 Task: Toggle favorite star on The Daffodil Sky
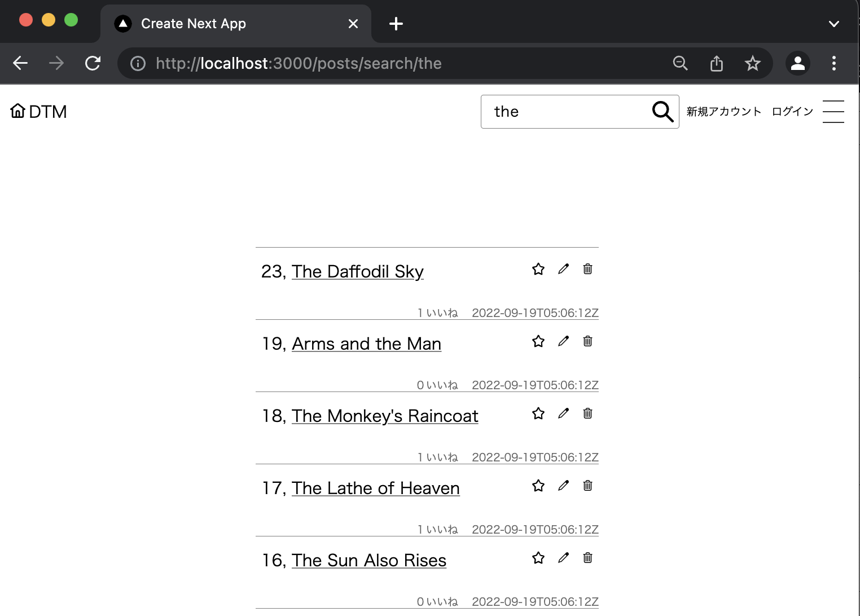(x=538, y=269)
